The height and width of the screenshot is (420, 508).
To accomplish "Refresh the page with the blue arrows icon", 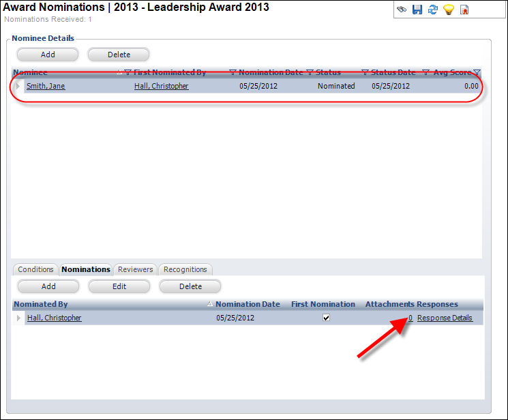I will tap(433, 10).
